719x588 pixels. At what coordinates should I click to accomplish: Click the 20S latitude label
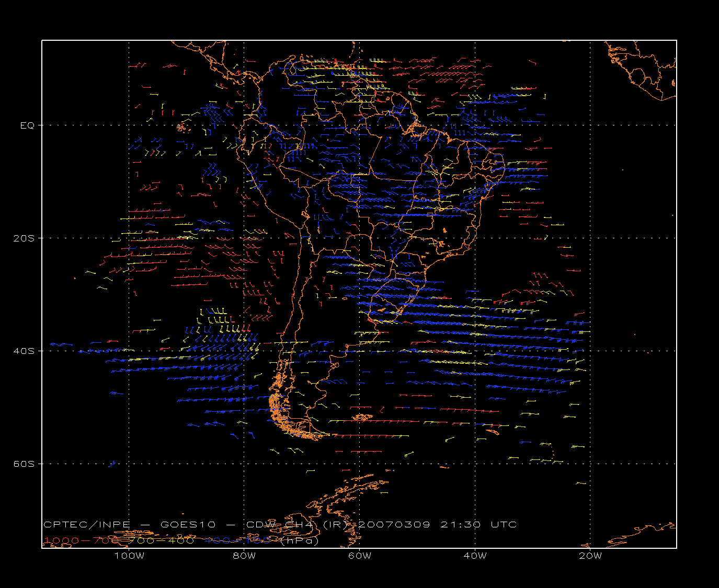point(24,238)
